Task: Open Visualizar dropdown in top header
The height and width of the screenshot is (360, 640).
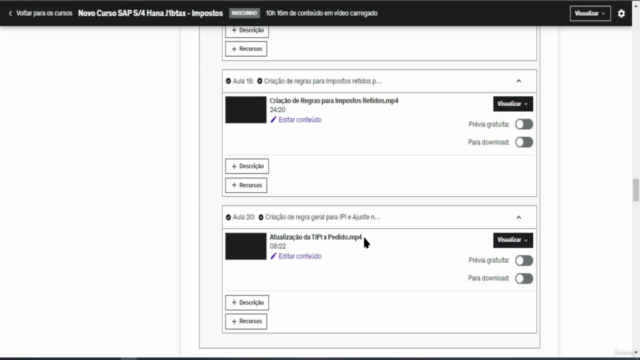Action: tap(590, 13)
